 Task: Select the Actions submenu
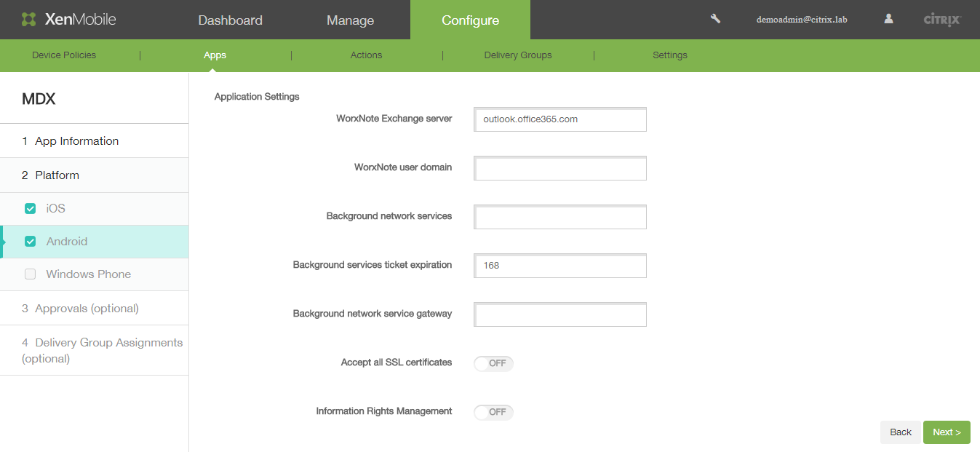tap(366, 55)
